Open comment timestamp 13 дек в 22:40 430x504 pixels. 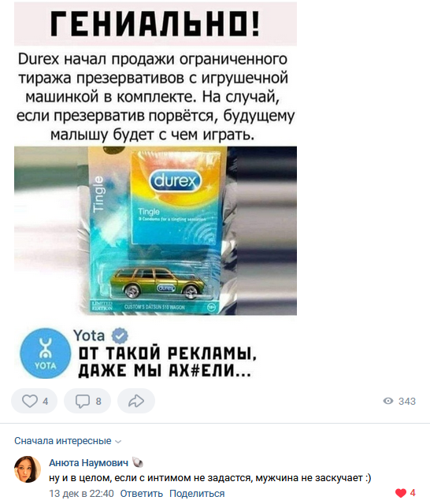tap(81, 494)
